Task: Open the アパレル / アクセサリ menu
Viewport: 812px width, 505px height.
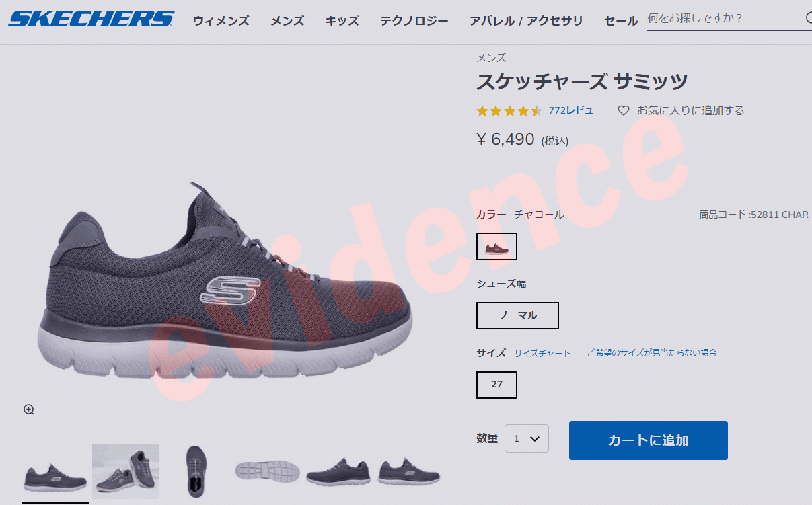Action: point(526,21)
